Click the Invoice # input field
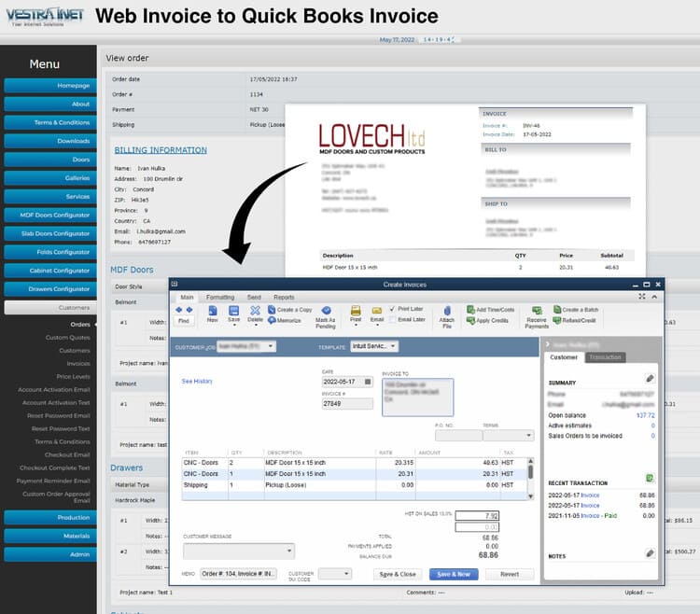Screen dimensions: 700x614 [347, 404]
